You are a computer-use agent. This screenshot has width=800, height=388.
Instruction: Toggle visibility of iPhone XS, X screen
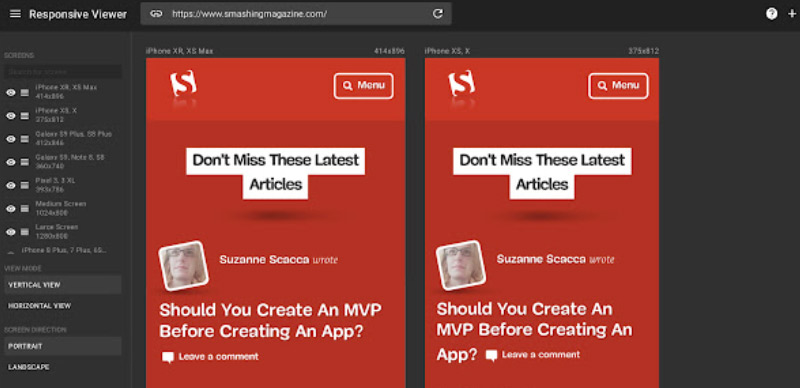pyautogui.click(x=11, y=116)
